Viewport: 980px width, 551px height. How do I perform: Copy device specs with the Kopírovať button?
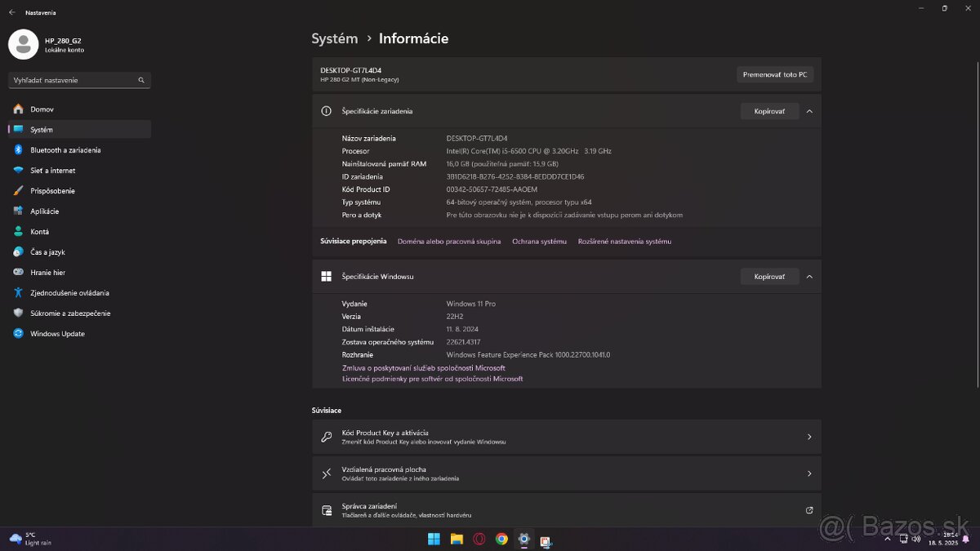768,111
